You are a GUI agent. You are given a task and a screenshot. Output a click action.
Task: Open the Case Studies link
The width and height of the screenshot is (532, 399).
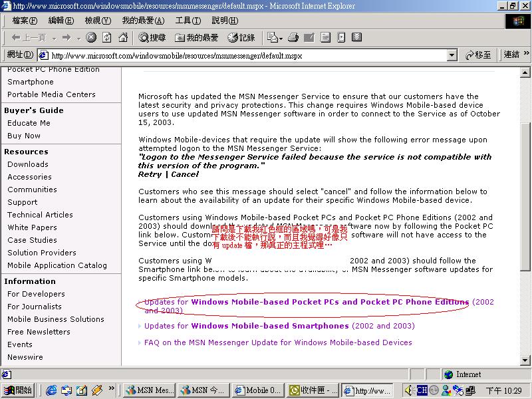coord(32,240)
